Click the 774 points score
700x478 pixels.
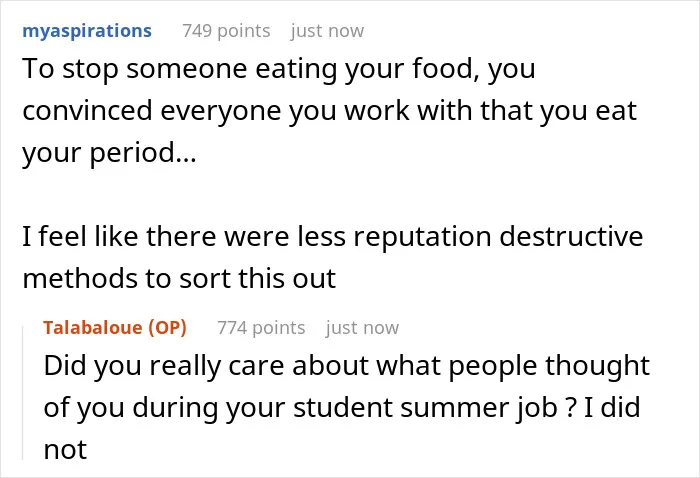261,328
